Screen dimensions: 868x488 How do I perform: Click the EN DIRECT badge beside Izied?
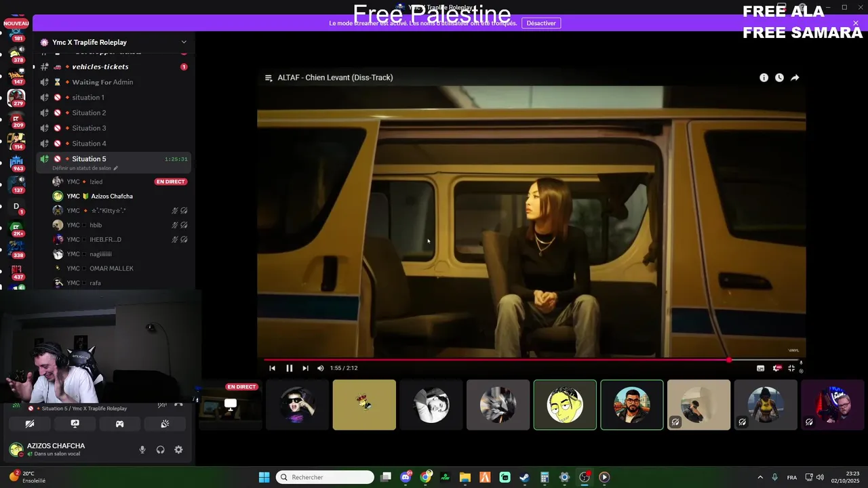(x=171, y=182)
